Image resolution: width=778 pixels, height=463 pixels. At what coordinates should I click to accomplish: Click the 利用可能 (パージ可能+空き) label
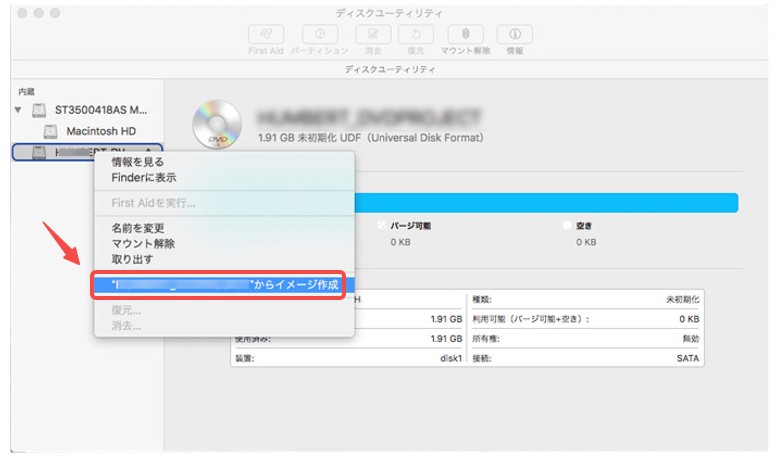(x=530, y=319)
